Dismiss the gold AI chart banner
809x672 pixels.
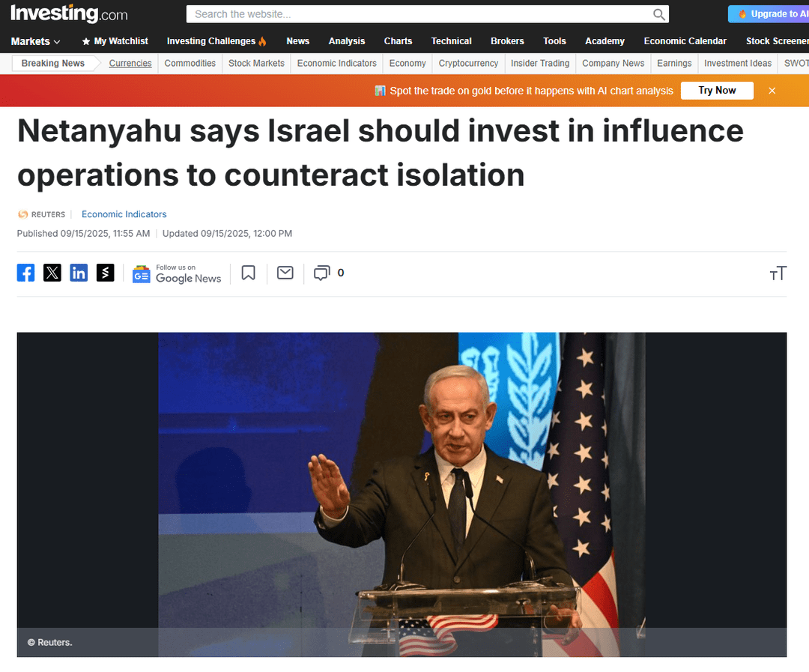[x=772, y=91]
